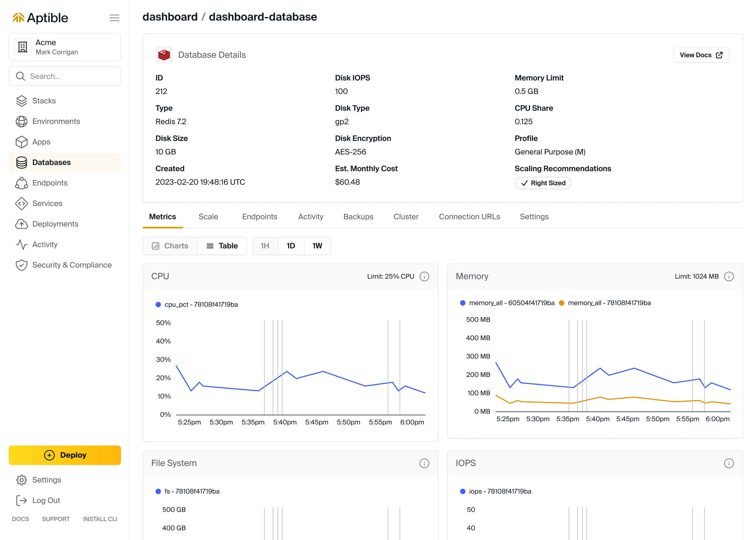Click the dashboard breadcrumb link
Screen dimensions: 756x540
(x=170, y=17)
